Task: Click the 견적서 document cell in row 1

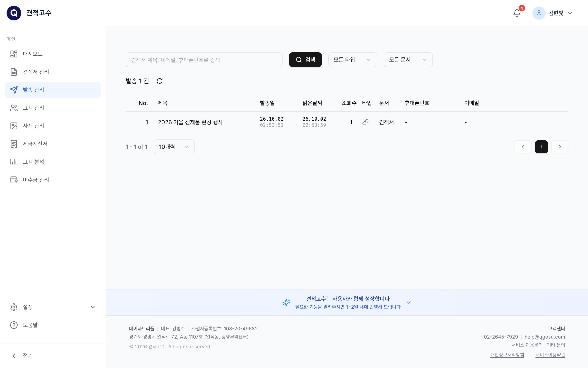Action: (386, 122)
